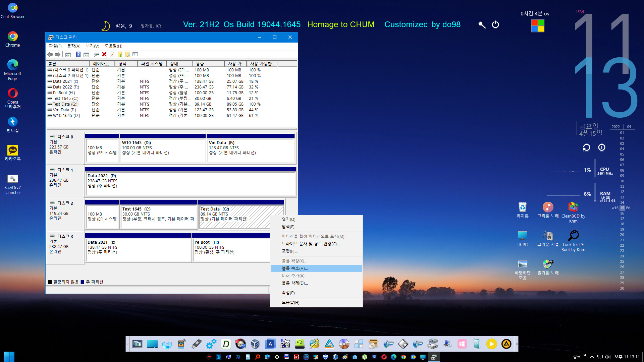Open Chrome desktop icon
The height and width of the screenshot is (362, 644).
pos(13,39)
